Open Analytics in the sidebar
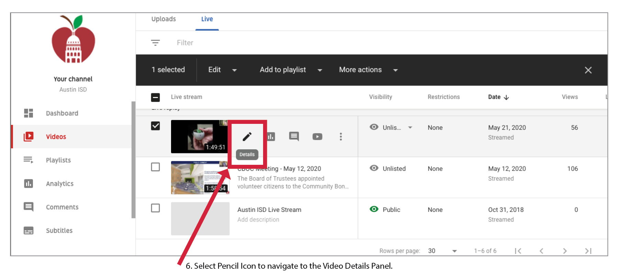Screen dimensions: 644x278 coord(59,184)
